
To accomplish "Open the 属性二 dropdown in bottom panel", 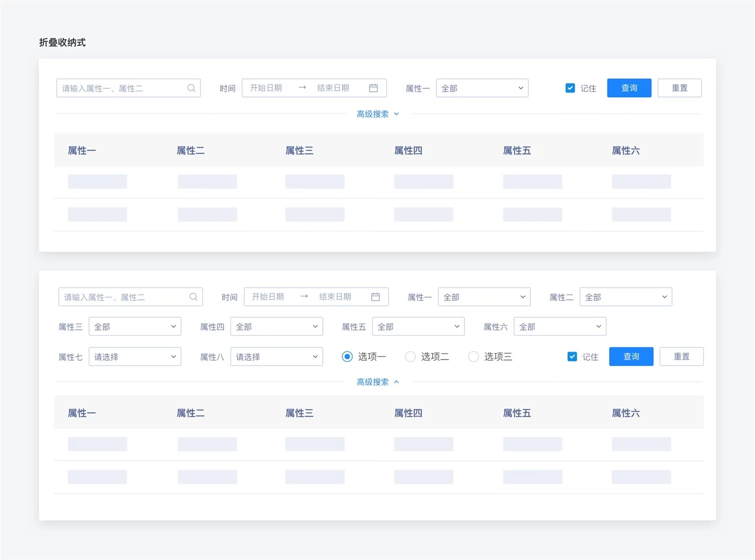I will 625,297.
